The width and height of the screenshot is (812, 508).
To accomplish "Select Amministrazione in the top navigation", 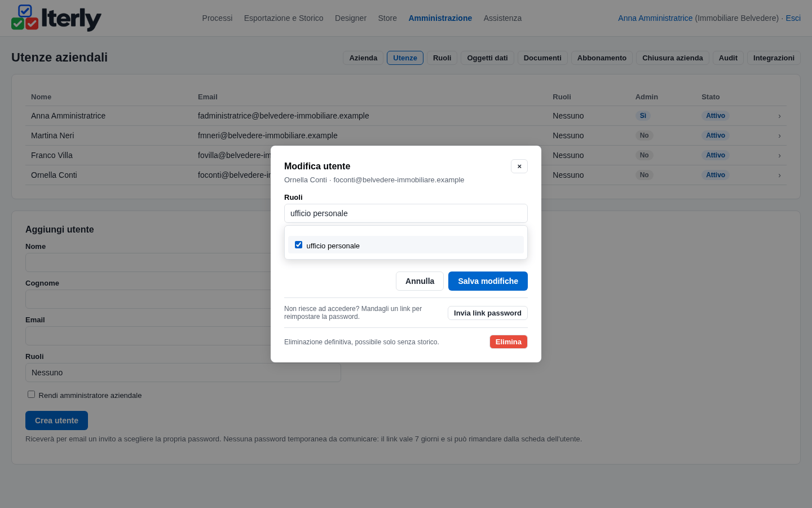I will click(440, 18).
